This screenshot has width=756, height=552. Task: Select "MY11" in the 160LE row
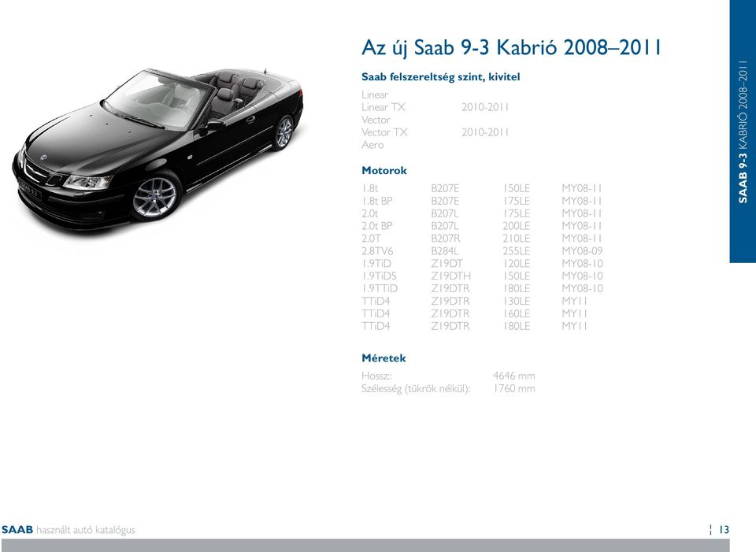(x=574, y=313)
